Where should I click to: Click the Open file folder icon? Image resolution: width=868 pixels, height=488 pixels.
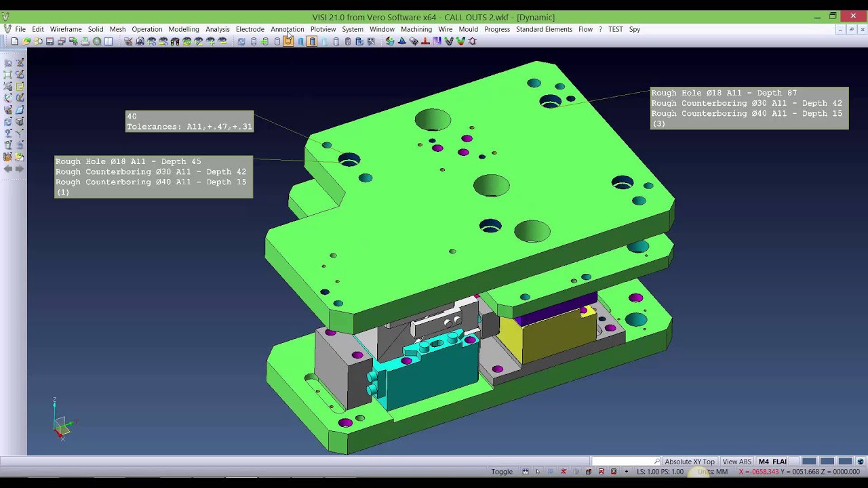26,41
